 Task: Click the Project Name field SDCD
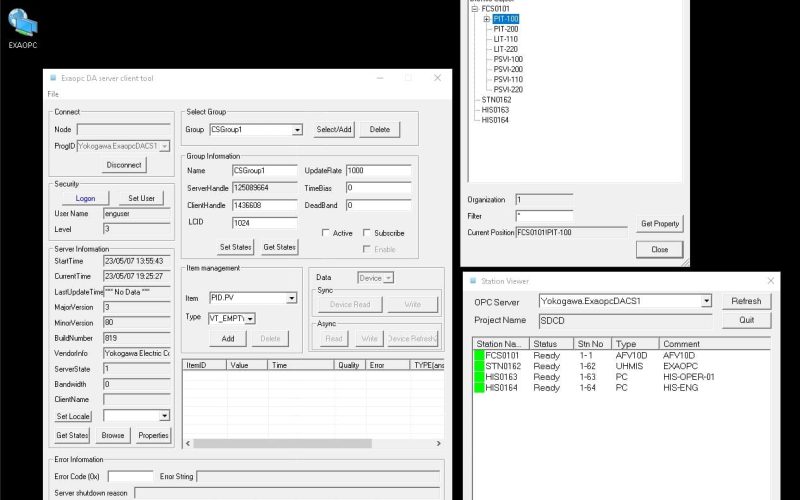tap(626, 320)
